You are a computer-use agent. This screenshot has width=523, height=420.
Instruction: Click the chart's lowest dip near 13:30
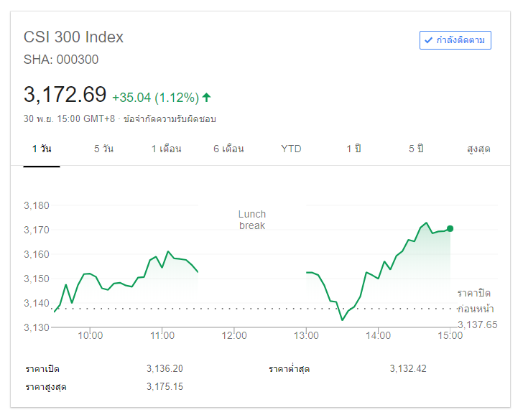(x=343, y=319)
